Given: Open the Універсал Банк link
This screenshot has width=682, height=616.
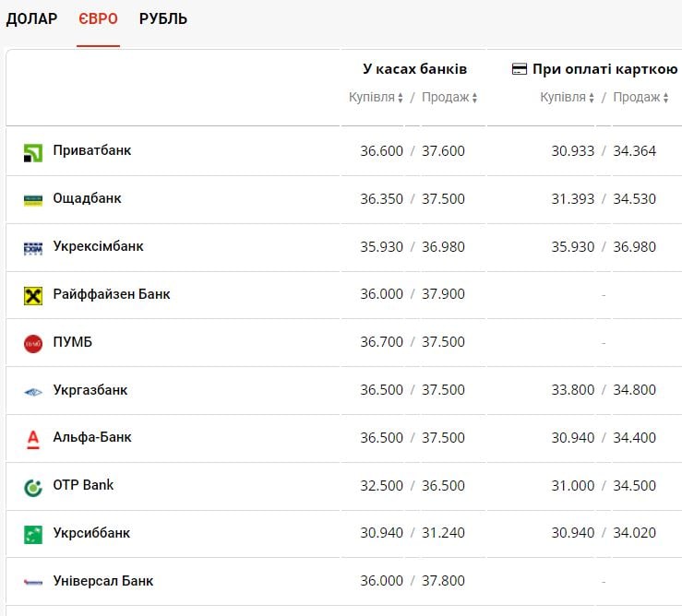Looking at the screenshot, I should point(103,581).
